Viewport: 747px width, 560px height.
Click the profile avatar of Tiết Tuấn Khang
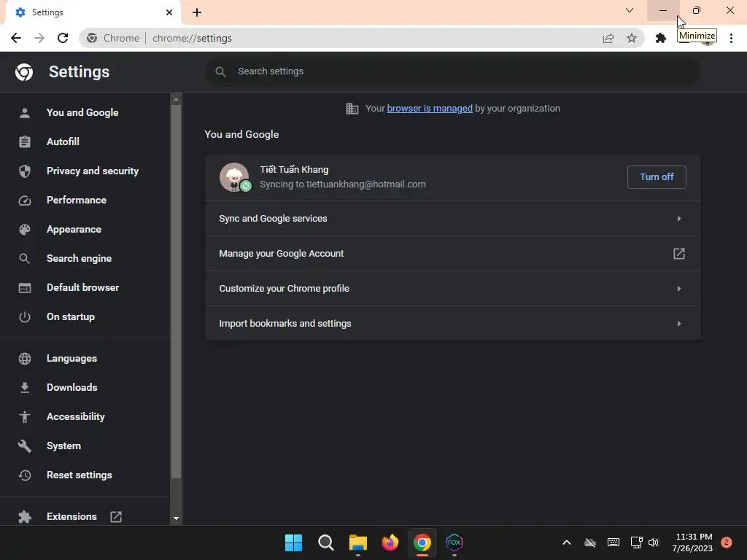point(234,177)
